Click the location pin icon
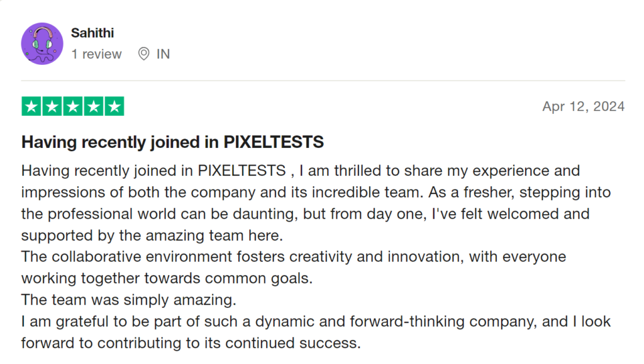The width and height of the screenshot is (644, 364). pos(143,54)
